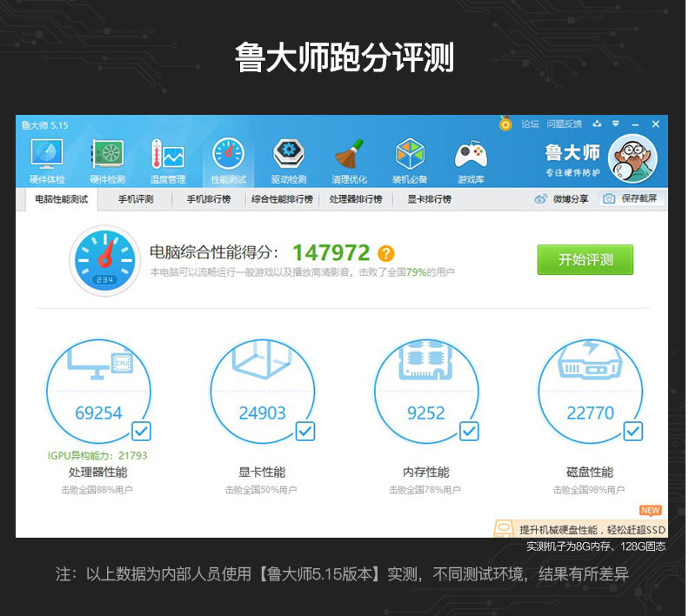Open the 论坛 forum link
Viewport: 689px width, 616px height.
(530, 124)
